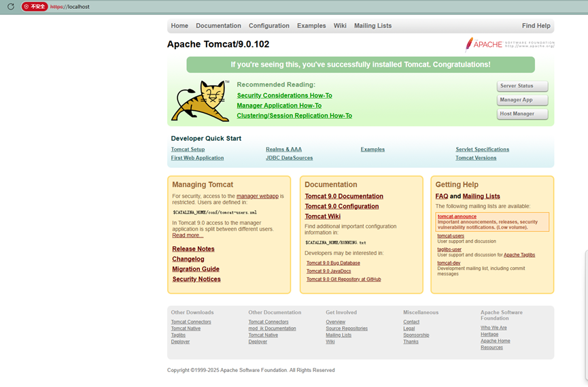Follow the manager webapp link
Viewport: 588px width, 387px height.
coord(258,196)
